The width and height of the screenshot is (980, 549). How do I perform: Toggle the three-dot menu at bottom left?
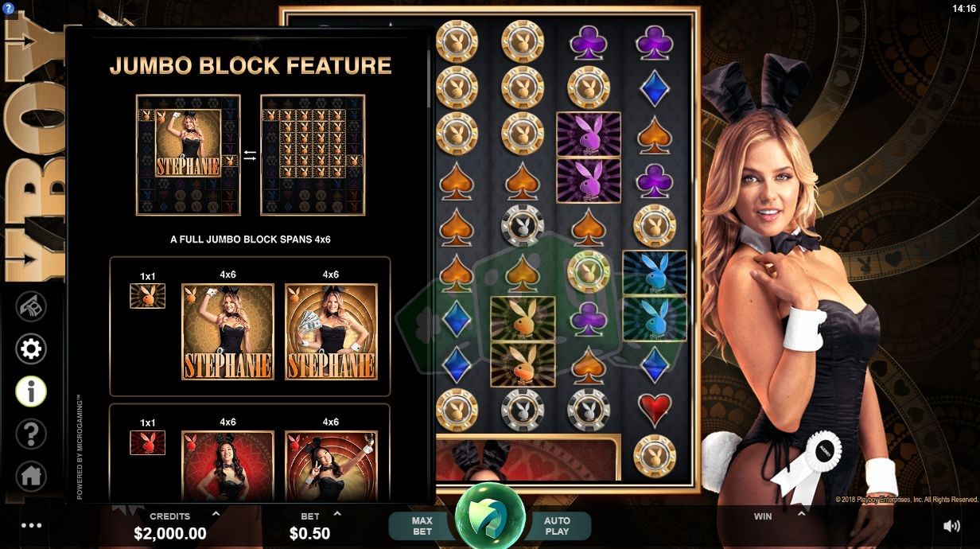(32, 526)
